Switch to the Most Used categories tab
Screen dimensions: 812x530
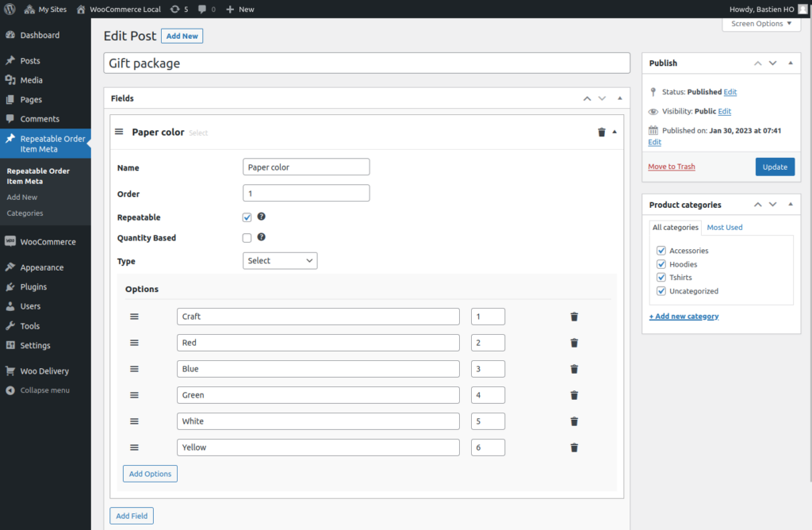click(x=724, y=228)
